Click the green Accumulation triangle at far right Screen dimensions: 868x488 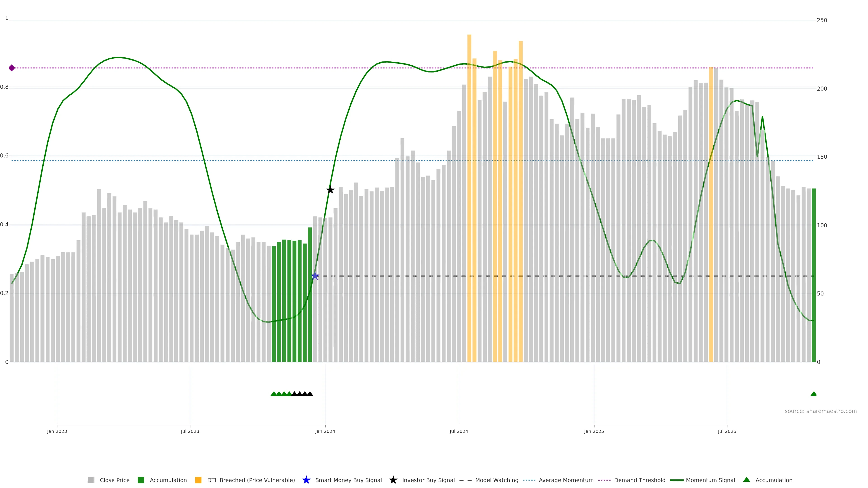[x=814, y=394]
